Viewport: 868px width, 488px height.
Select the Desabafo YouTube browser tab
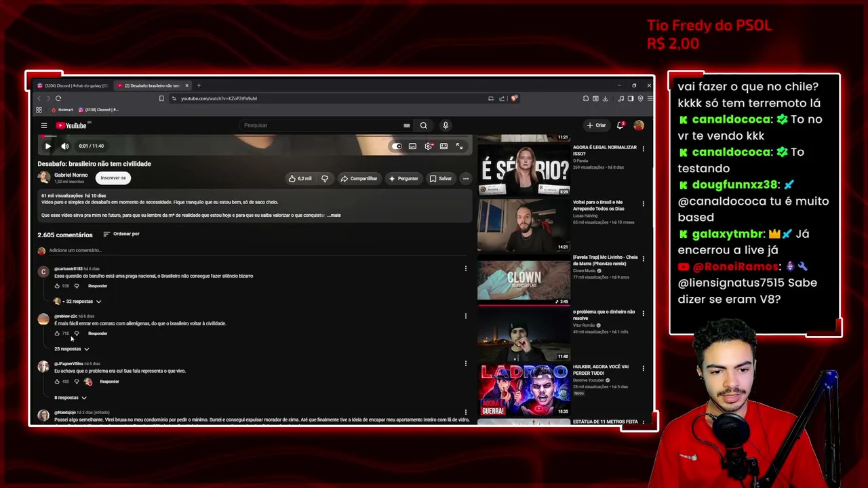pyautogui.click(x=153, y=85)
